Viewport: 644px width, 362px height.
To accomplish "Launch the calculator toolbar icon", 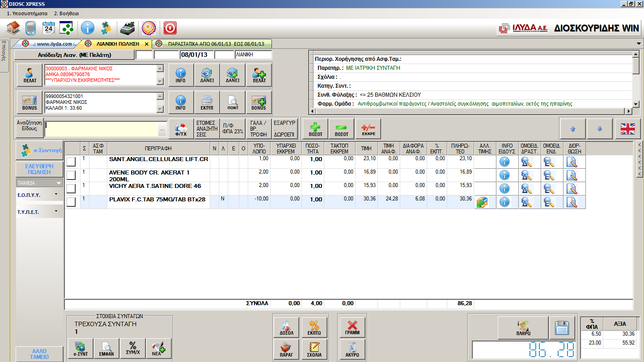I will coord(30,28).
